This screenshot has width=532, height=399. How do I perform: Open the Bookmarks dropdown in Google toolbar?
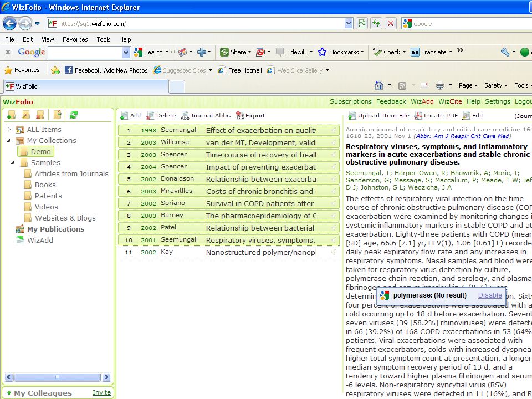[362, 52]
